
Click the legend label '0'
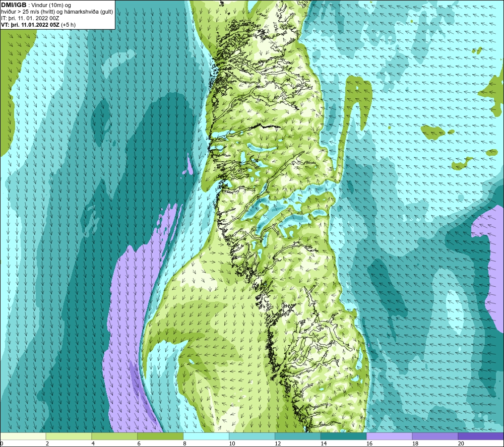coord(2,443)
